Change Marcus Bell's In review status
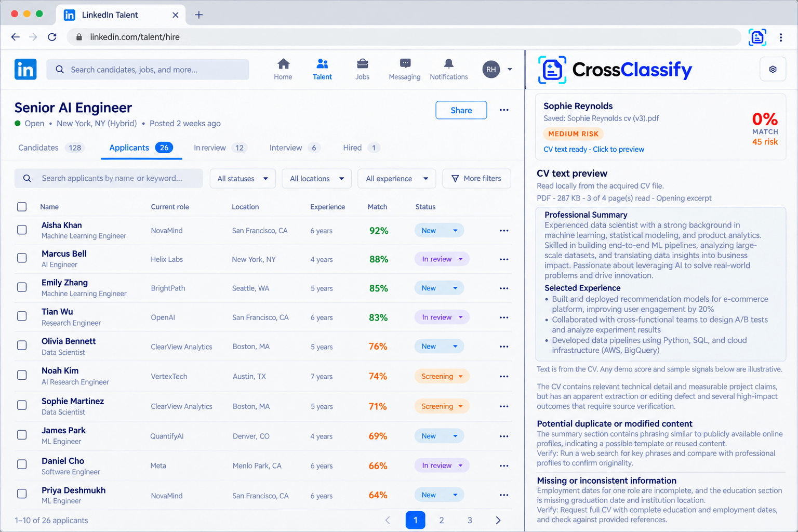Screen dimensions: 798x532 tap(442, 259)
